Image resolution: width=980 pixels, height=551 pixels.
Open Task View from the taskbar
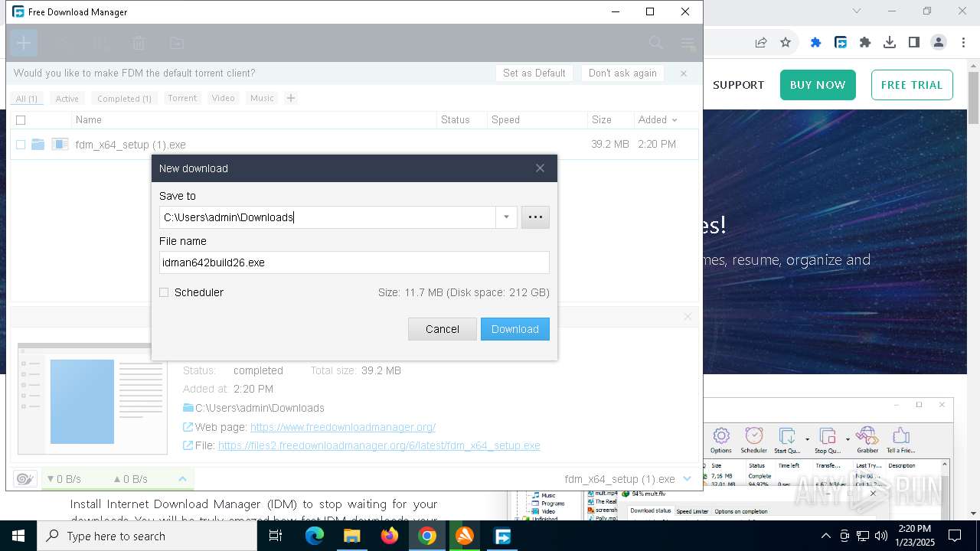click(x=276, y=536)
